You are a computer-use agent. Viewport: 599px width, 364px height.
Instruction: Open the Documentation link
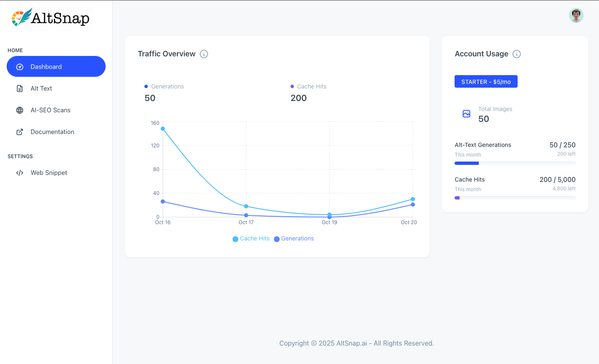tap(52, 132)
